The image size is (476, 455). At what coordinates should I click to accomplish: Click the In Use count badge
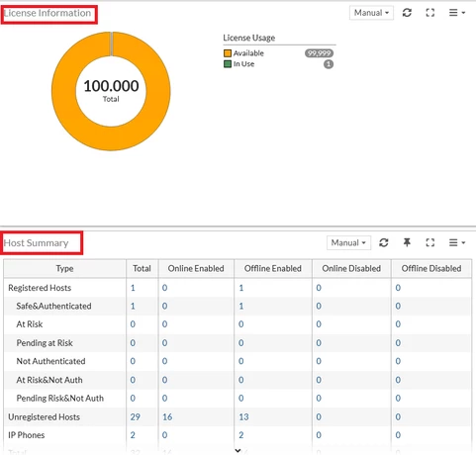[329, 64]
